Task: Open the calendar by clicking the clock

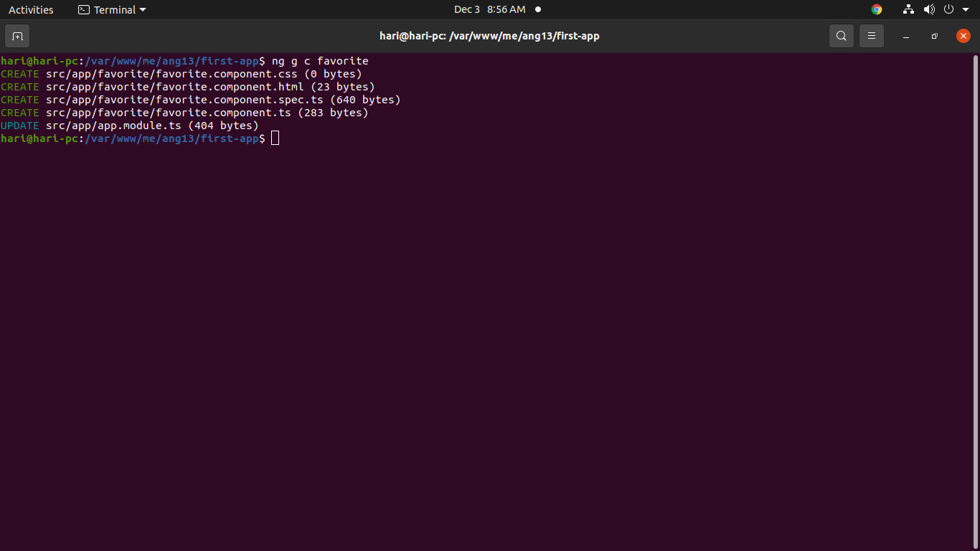Action: click(x=490, y=9)
